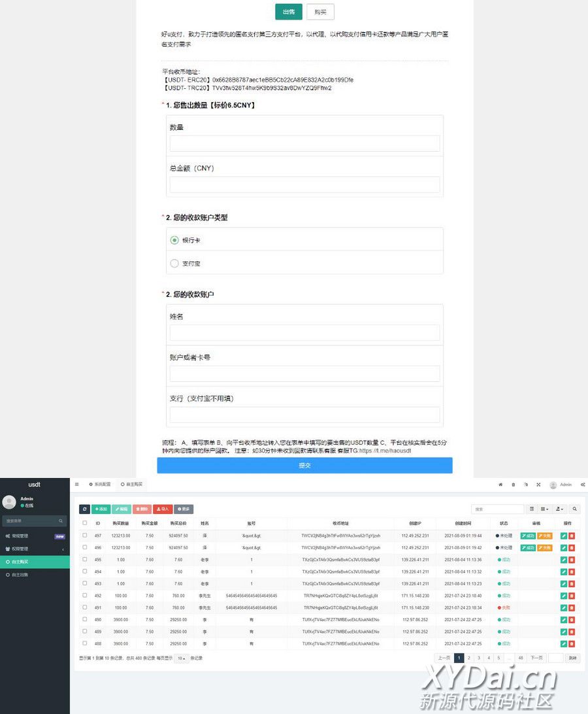Click the trash icon in the top bar
588x714 pixels.
coord(513,484)
